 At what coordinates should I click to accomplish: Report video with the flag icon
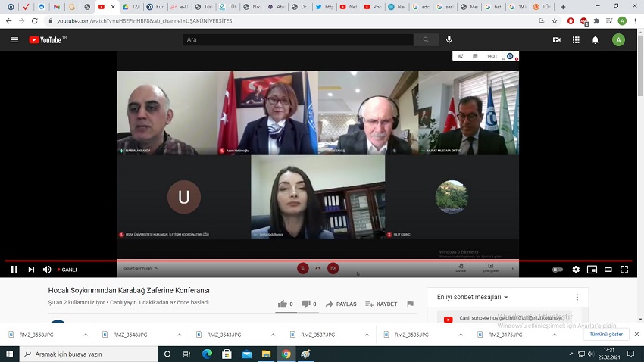tap(410, 304)
